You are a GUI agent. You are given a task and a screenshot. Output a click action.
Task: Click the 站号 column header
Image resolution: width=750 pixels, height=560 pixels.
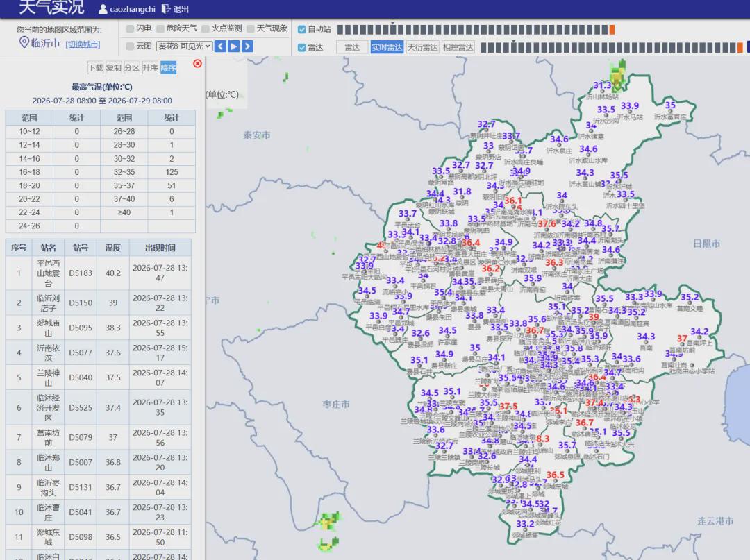click(x=81, y=248)
